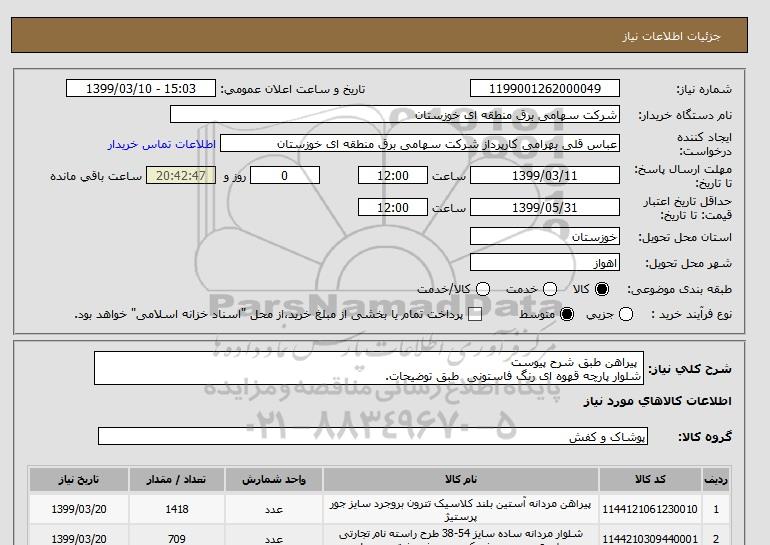
Task: Click the پیراهن مردانه آستین بلند item name
Action: point(461,510)
